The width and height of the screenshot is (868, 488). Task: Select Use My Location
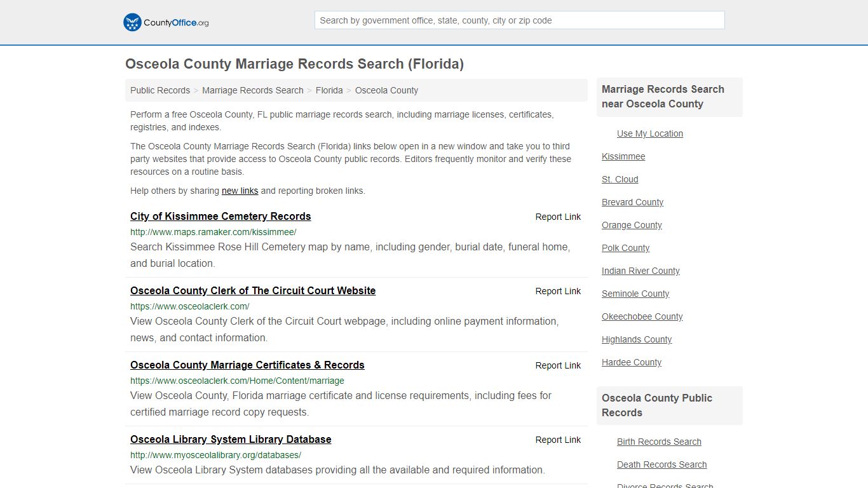click(650, 133)
